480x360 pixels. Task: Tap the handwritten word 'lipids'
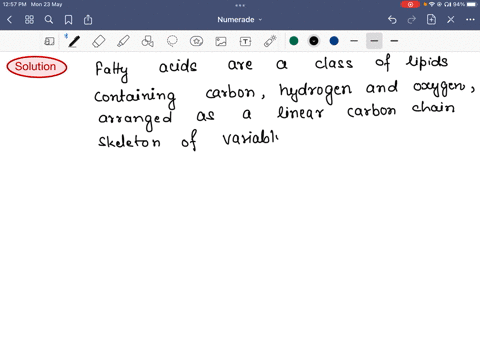pyautogui.click(x=427, y=62)
